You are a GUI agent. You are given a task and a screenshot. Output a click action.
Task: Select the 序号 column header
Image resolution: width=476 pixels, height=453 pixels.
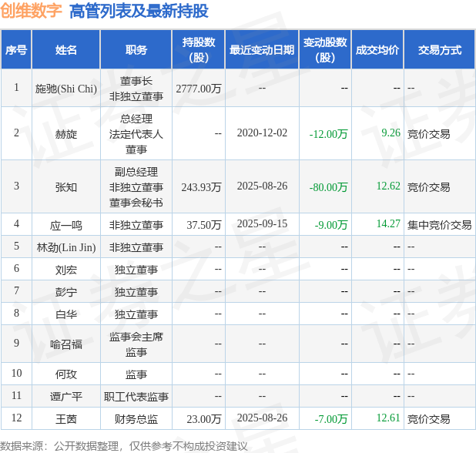[x=16, y=49]
